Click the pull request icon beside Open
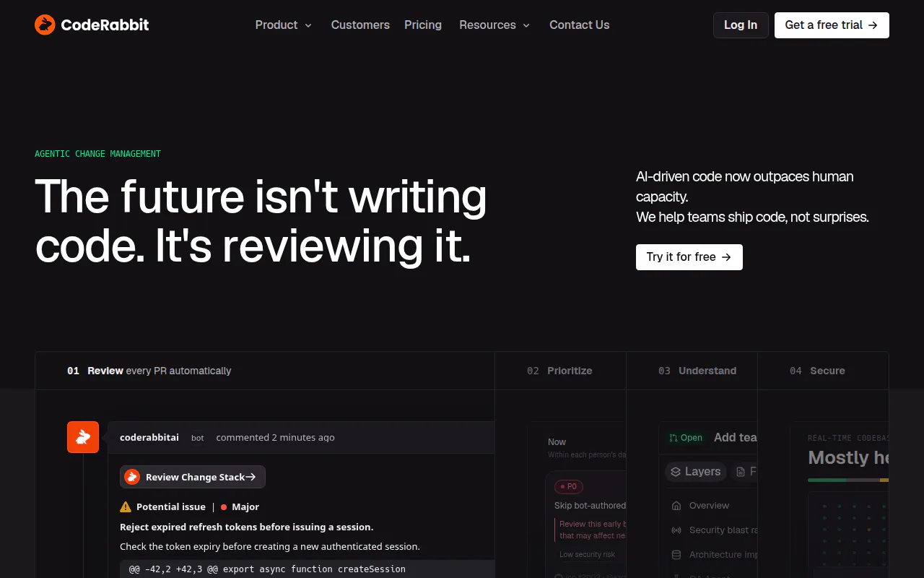Image resolution: width=924 pixels, height=578 pixels. click(674, 438)
